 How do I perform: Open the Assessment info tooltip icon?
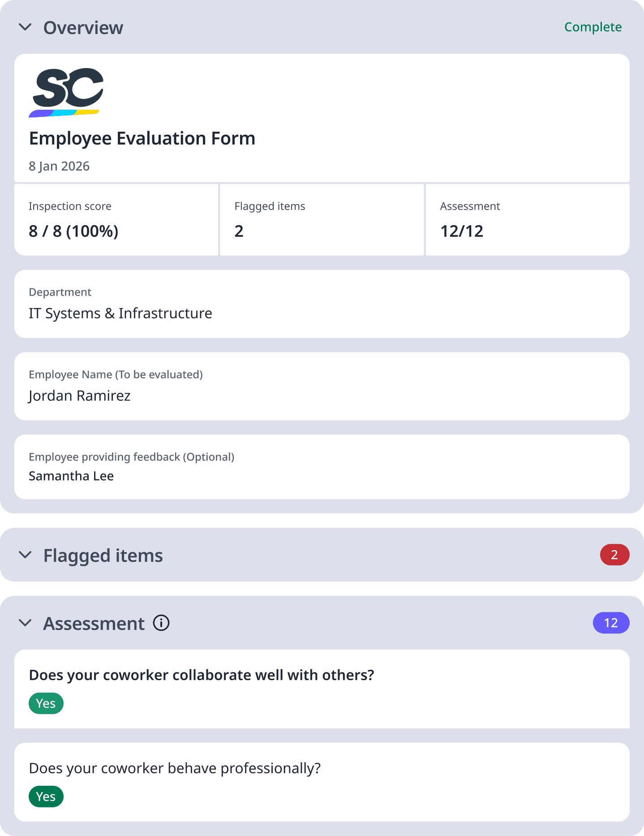click(161, 623)
